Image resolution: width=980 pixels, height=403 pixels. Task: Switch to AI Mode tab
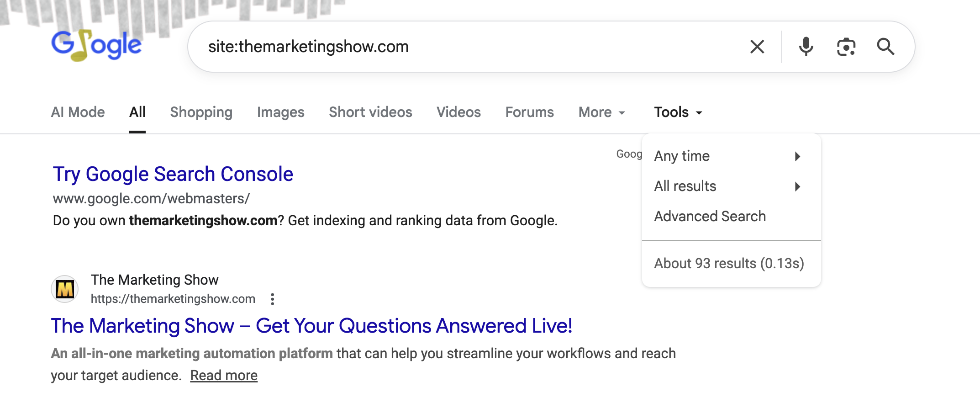[78, 112]
